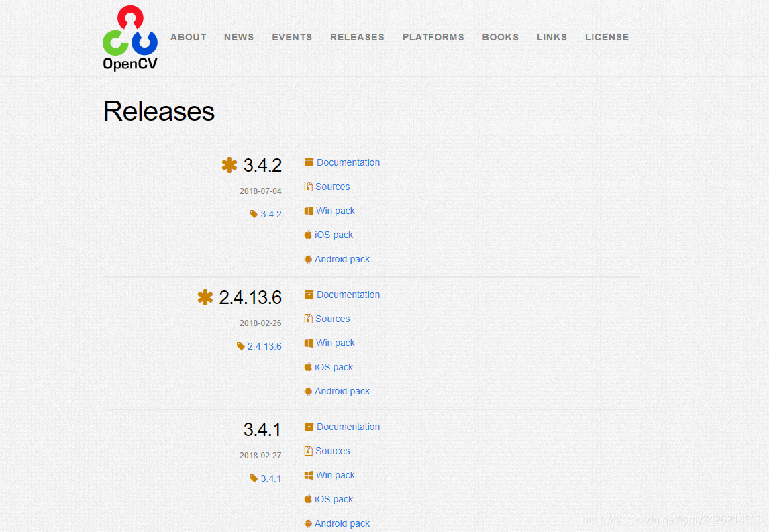
Task: Go to the NEWS page
Action: click(239, 38)
